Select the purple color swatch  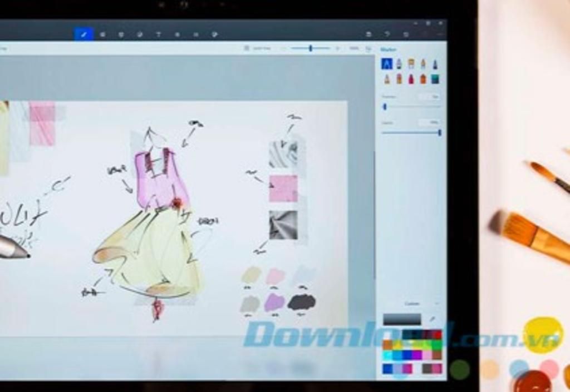417,355
